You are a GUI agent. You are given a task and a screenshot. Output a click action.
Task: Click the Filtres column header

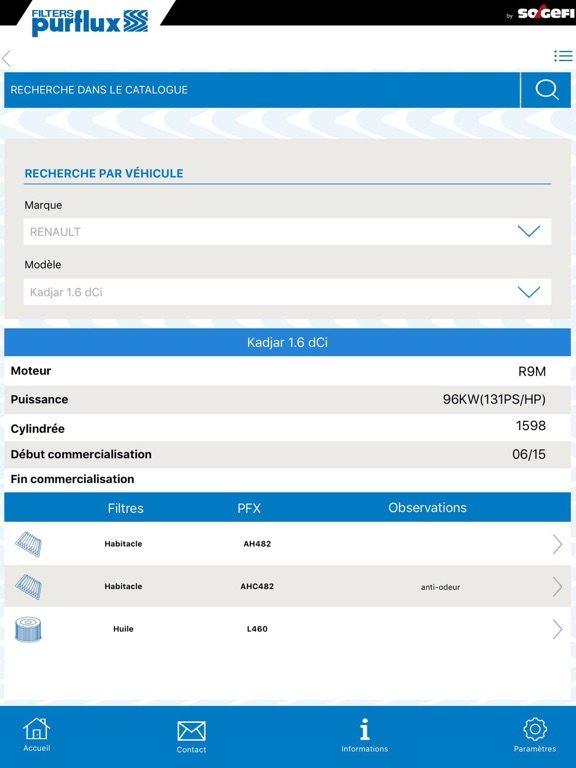point(125,508)
